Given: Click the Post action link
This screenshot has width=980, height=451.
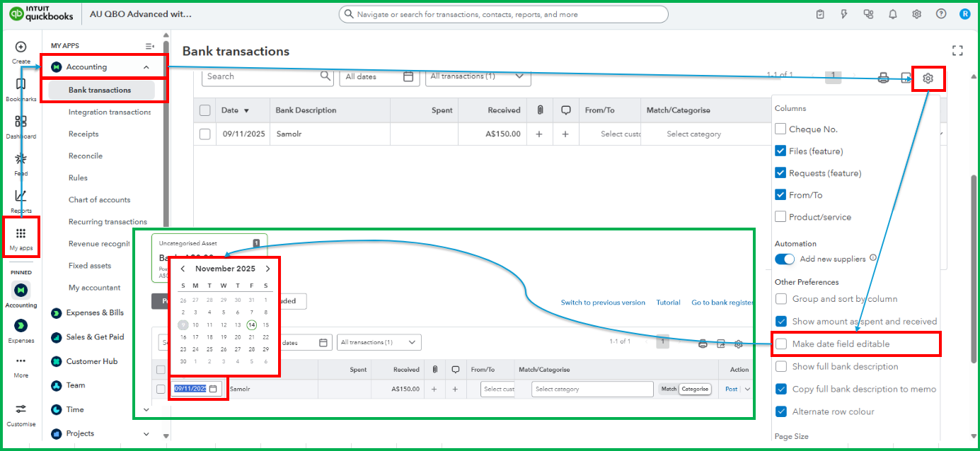Looking at the screenshot, I should tap(732, 389).
